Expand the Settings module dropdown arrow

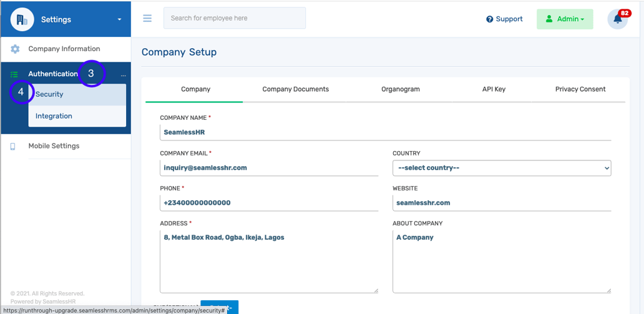tap(119, 19)
